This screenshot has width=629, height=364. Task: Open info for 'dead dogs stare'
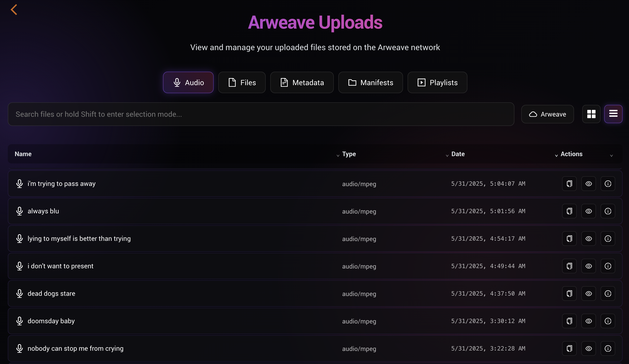[607, 293]
